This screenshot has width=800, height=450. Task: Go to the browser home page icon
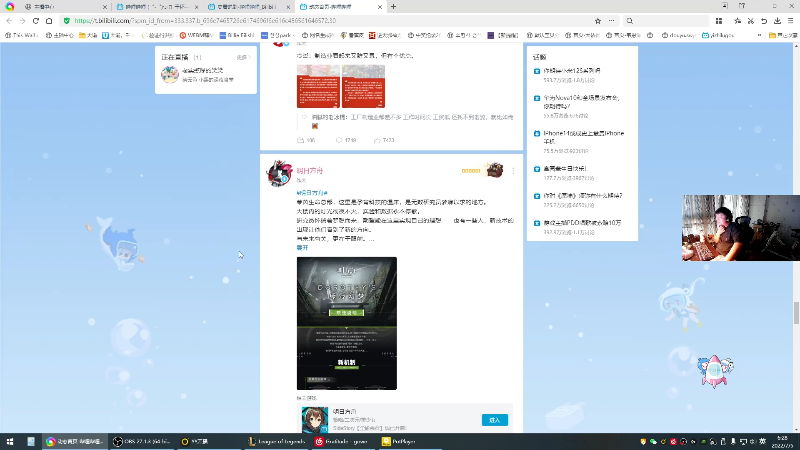(49, 21)
